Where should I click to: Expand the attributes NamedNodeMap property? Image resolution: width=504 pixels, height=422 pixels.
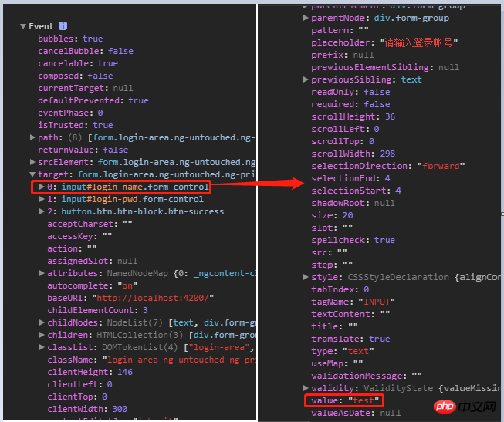pyautogui.click(x=42, y=273)
